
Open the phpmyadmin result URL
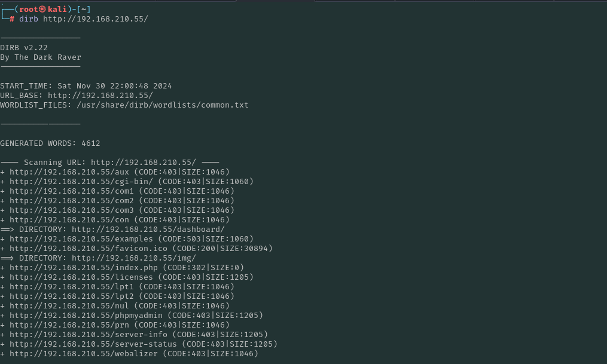86,316
